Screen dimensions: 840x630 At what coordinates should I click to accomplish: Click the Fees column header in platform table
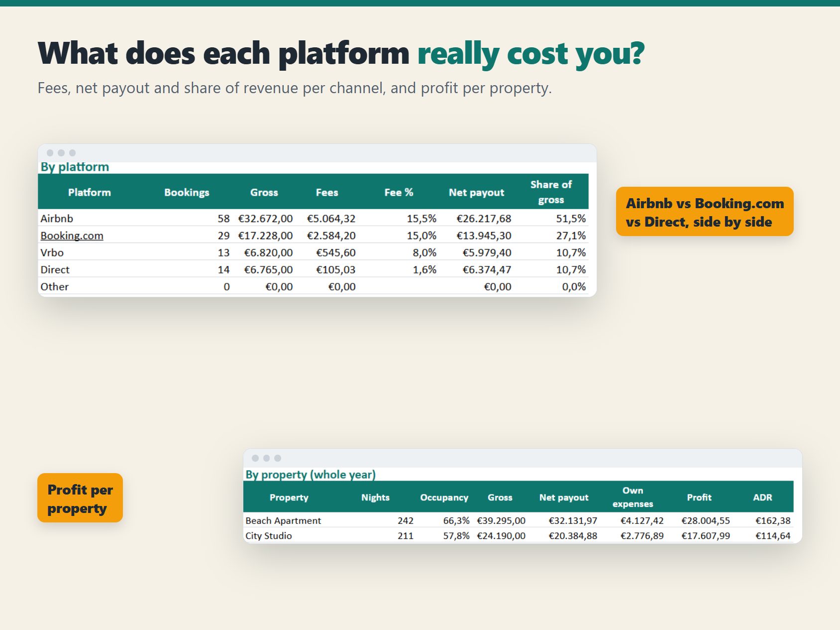(x=327, y=192)
